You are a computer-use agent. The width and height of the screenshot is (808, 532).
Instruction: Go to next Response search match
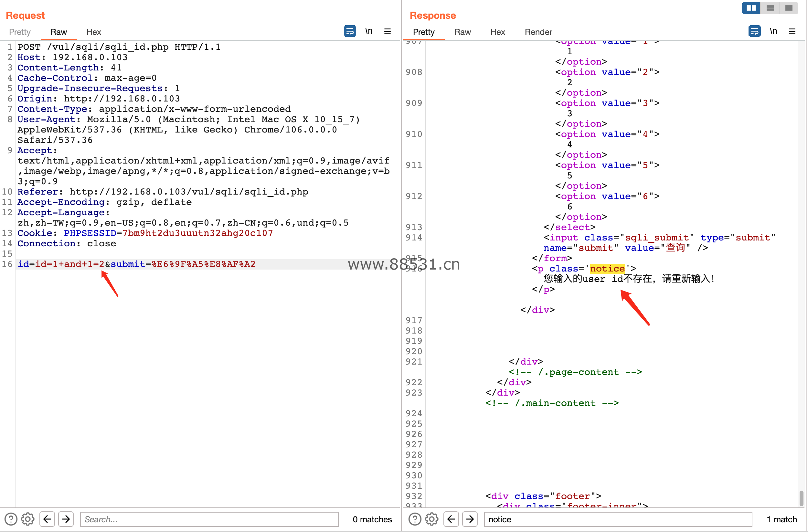[470, 519]
